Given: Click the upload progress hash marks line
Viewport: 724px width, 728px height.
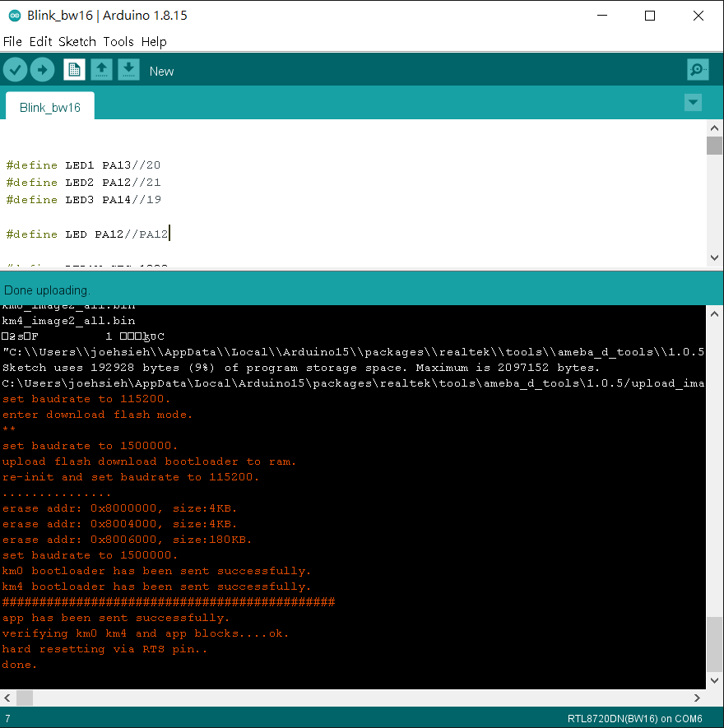Looking at the screenshot, I should [169, 602].
